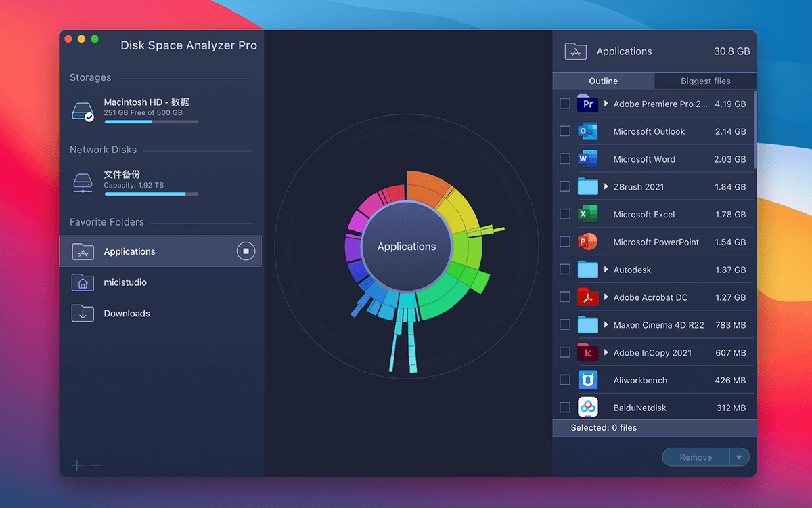Click the Autodesk folder icon
The image size is (812, 508).
click(x=587, y=270)
